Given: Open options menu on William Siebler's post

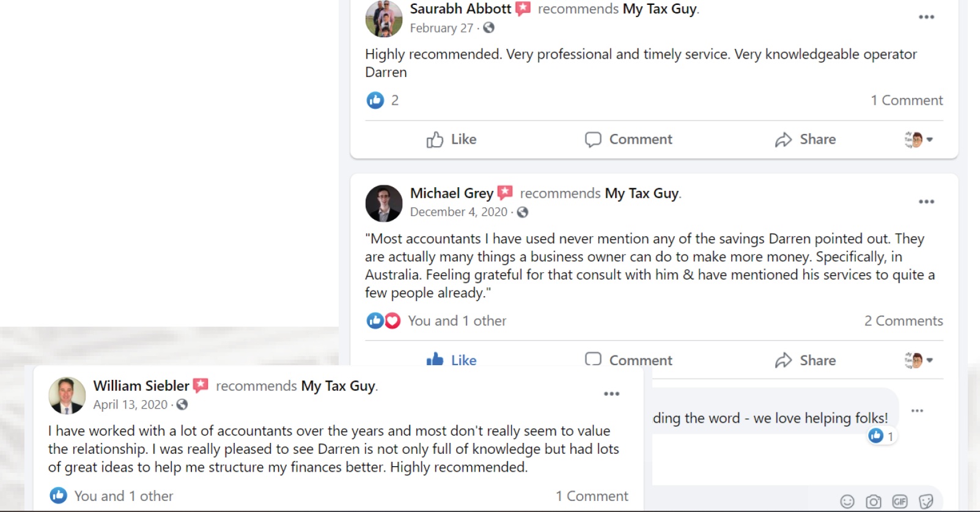Looking at the screenshot, I should pos(611,394).
